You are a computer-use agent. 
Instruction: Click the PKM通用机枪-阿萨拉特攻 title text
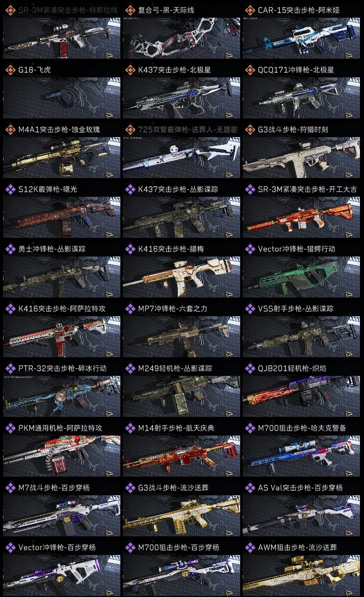60,428
